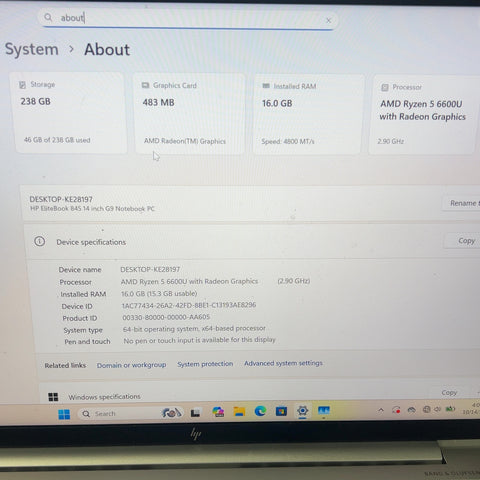Open the Graphics Card info card
Image resolution: width=480 pixels, height=480 pixels.
(190, 114)
